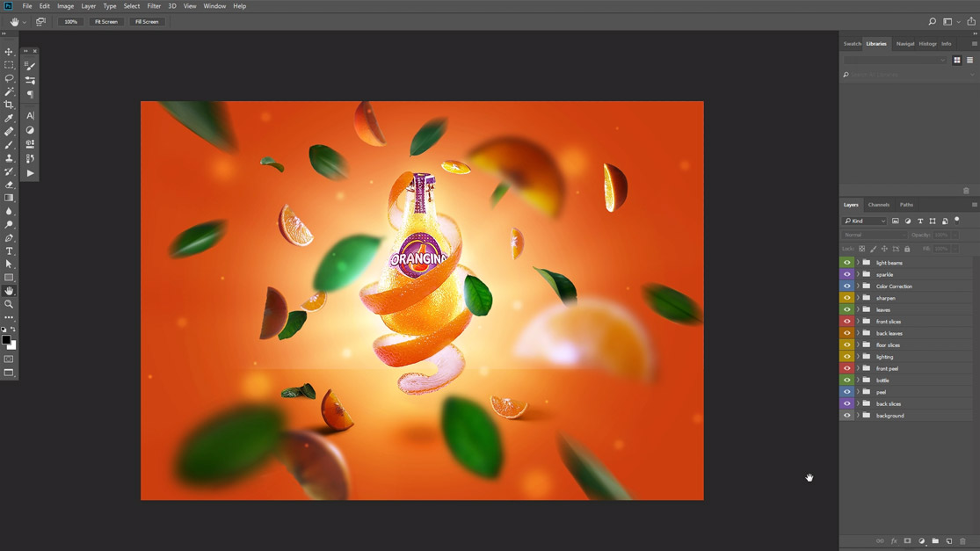Hide the light beams layer group
This screenshot has width=980, height=551.
pyautogui.click(x=847, y=263)
